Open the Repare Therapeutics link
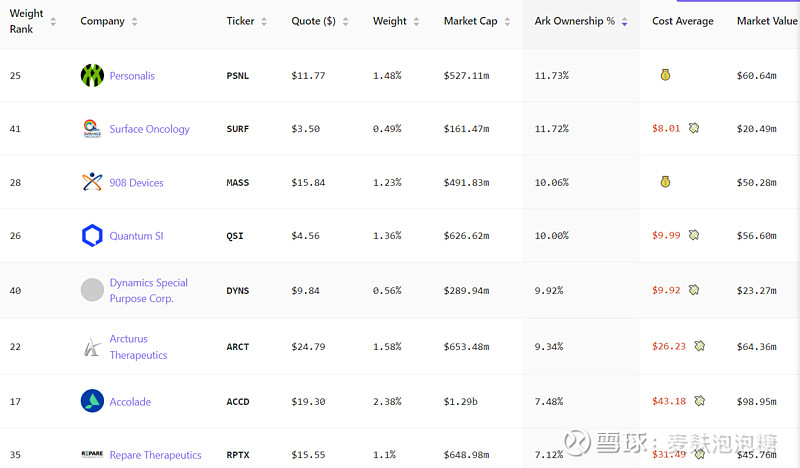Viewport: 800px width, 468px height. pyautogui.click(x=155, y=455)
